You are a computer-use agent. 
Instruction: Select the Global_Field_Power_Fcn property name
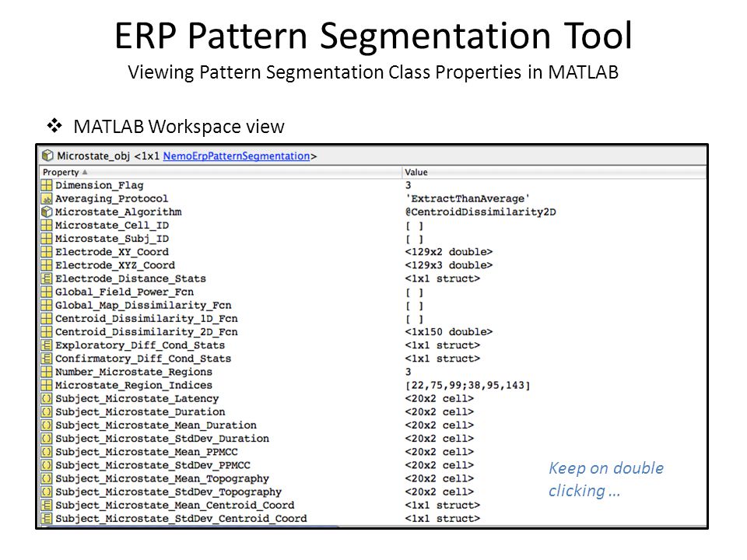[124, 292]
